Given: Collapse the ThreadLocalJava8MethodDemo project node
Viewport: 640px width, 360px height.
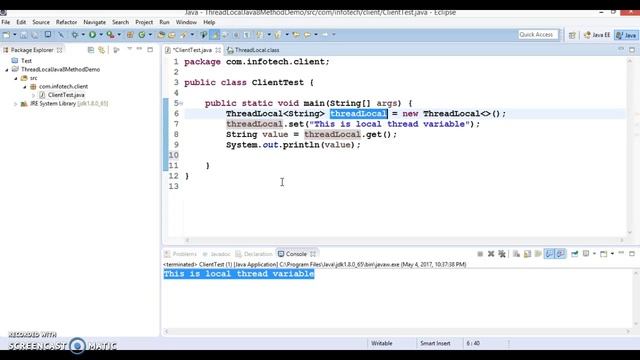Looking at the screenshot, I should [x=7, y=70].
